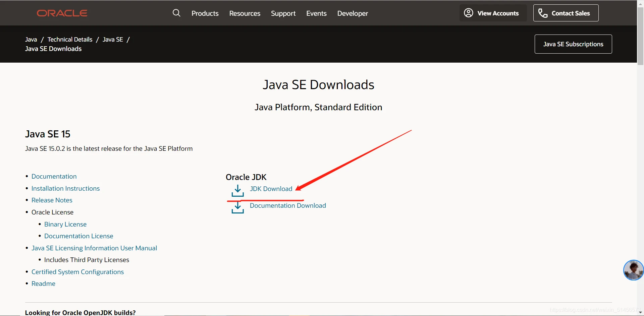Click the Oracle License list item
Image resolution: width=644 pixels, height=316 pixels.
point(52,212)
